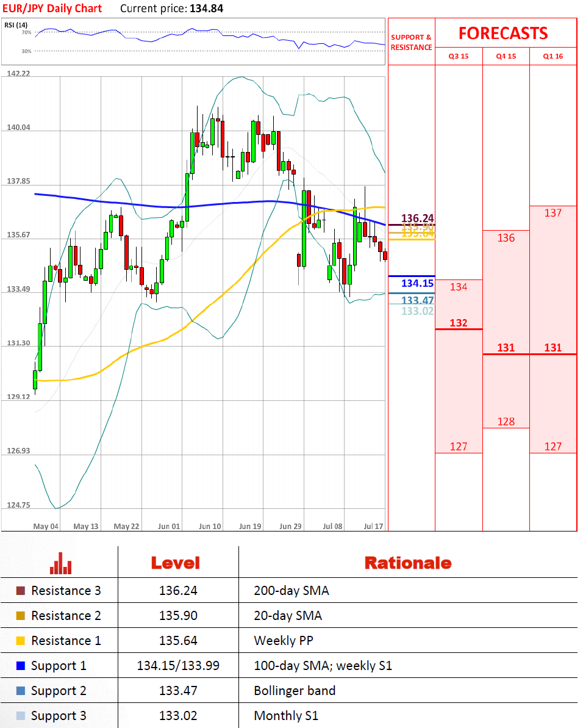The height and width of the screenshot is (728, 583).
Task: Click the RSI (14) label
Action: pos(16,25)
